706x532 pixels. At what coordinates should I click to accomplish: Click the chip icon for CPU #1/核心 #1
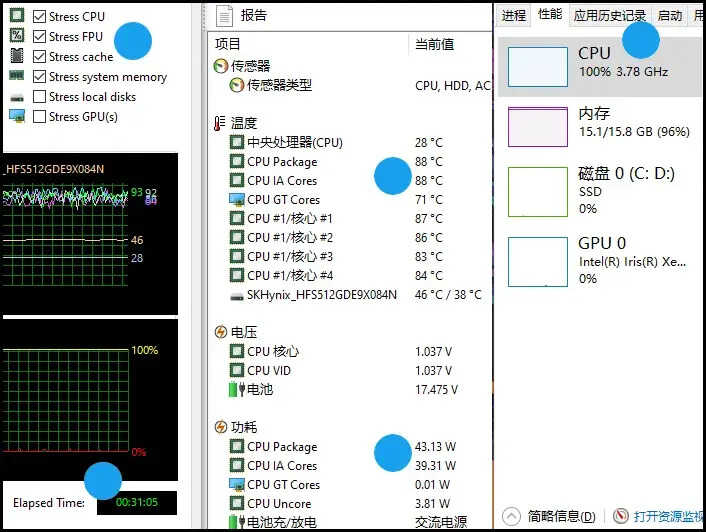237,218
